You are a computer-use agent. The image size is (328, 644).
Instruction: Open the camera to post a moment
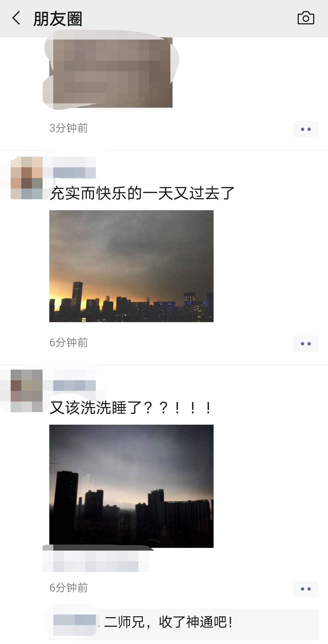click(x=305, y=18)
